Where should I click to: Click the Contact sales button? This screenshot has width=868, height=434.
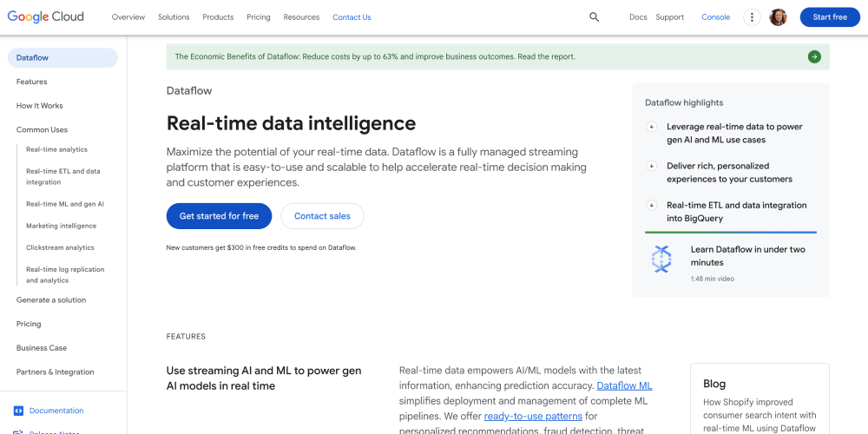point(322,216)
